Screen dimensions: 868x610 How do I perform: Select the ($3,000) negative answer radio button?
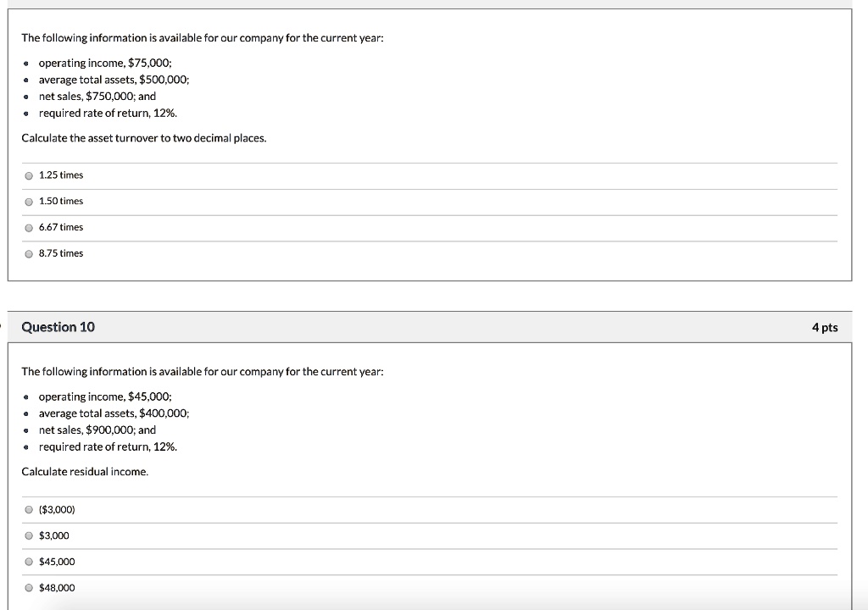click(x=30, y=510)
